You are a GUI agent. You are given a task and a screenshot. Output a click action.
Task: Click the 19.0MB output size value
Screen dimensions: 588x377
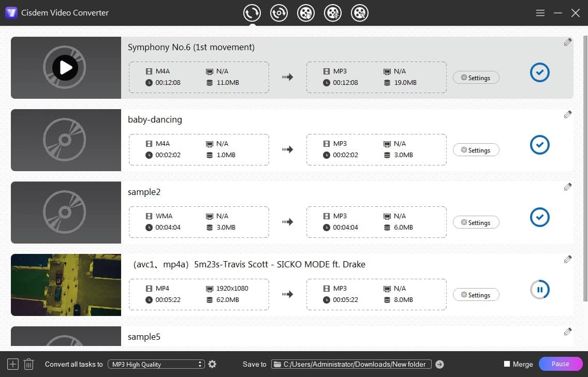pos(405,82)
